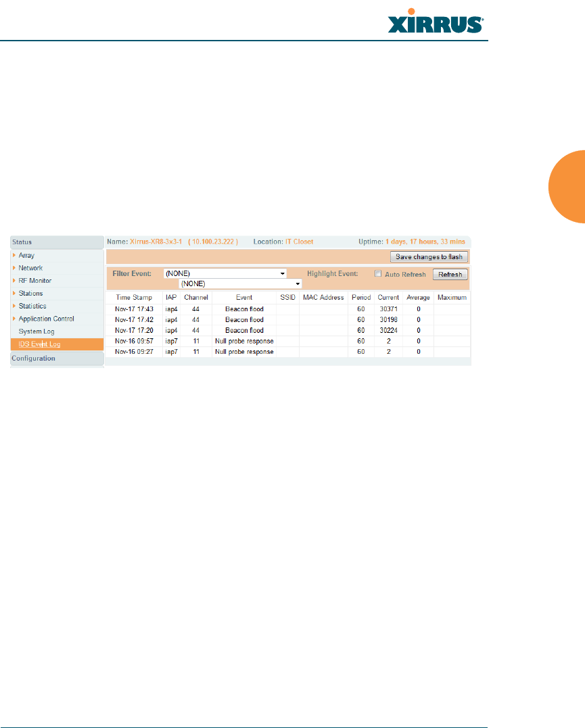This screenshot has height=728, width=585.
Task: Open the Configuration panel header
Action: [x=57, y=358]
